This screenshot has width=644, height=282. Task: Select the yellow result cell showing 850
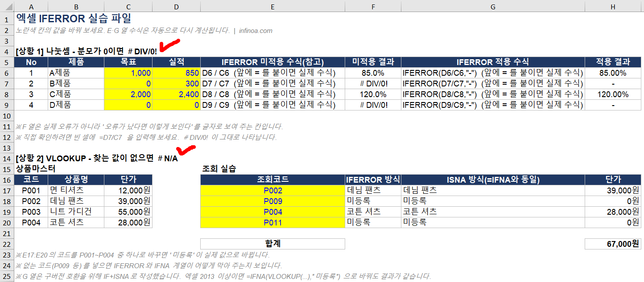click(176, 73)
